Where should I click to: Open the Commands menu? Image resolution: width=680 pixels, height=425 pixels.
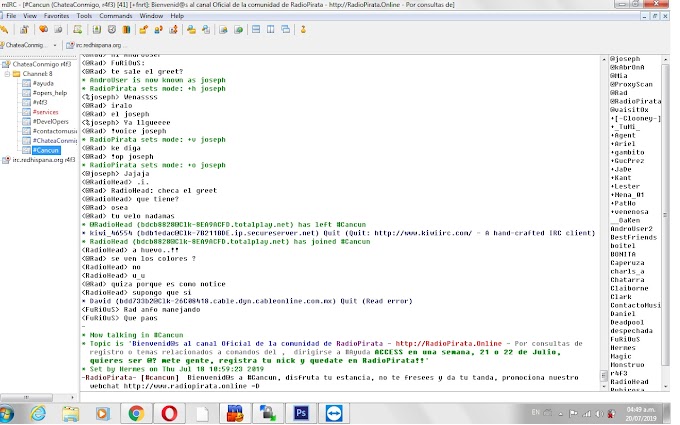pos(116,16)
